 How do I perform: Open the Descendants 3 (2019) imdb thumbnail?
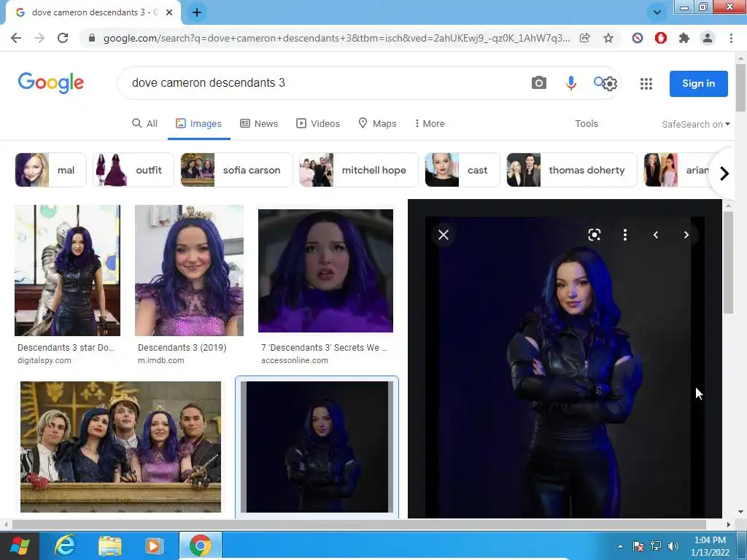(x=189, y=271)
